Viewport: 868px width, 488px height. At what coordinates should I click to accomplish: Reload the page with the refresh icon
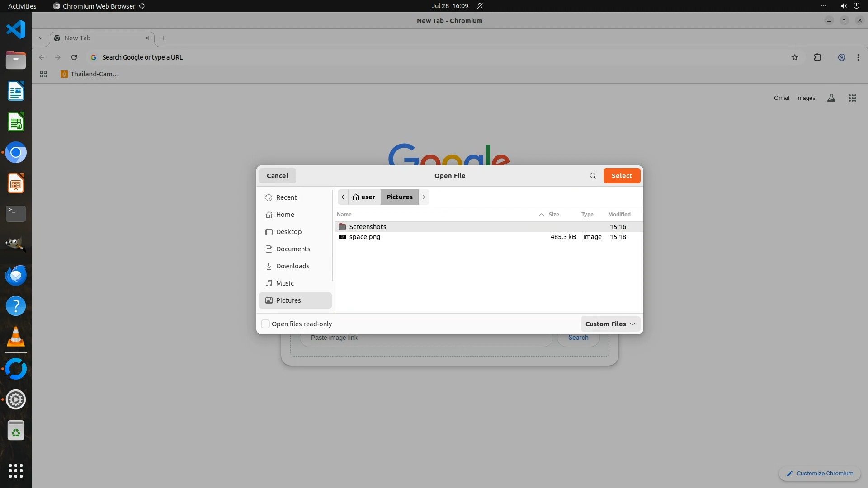click(x=74, y=57)
